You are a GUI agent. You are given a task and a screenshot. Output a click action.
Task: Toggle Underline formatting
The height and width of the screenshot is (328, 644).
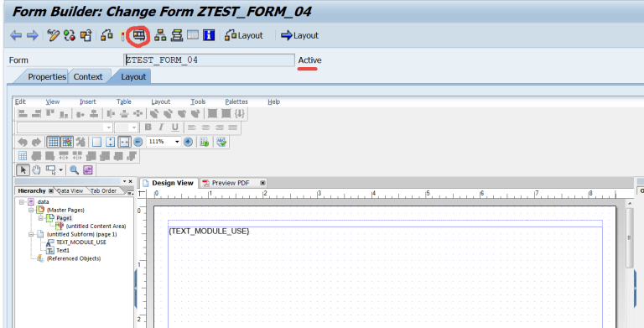point(175,128)
